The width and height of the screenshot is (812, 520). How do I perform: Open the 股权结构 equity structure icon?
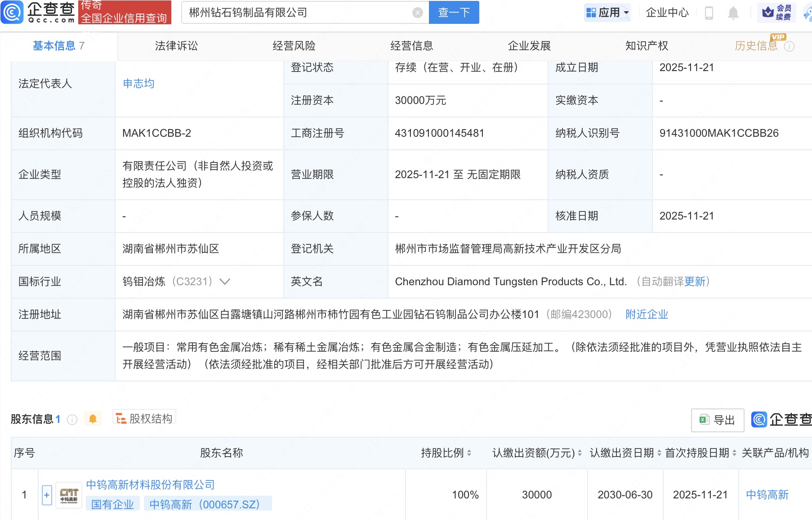(x=120, y=418)
